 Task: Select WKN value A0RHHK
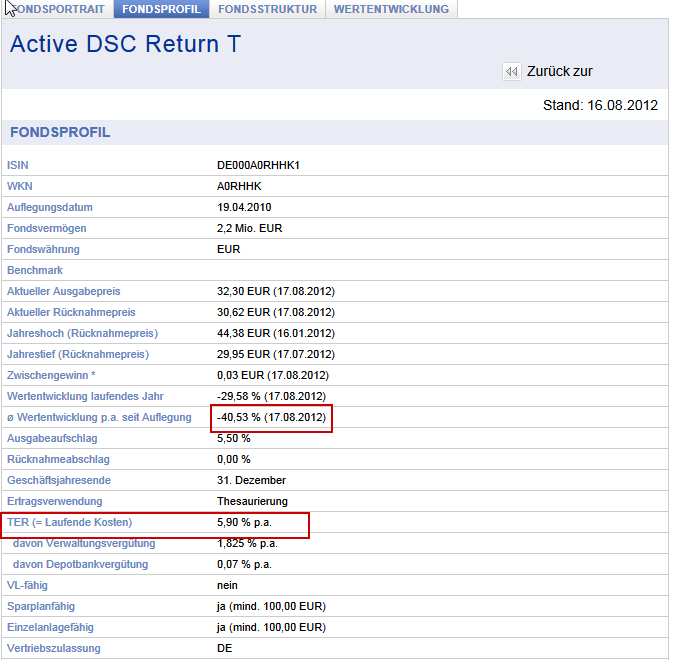pyautogui.click(x=239, y=186)
